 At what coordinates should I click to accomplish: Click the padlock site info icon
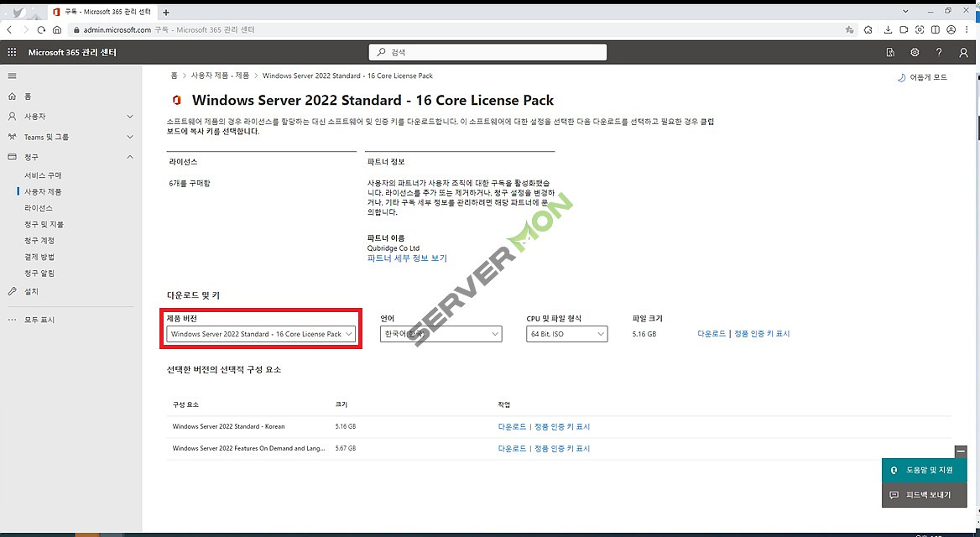[77, 29]
